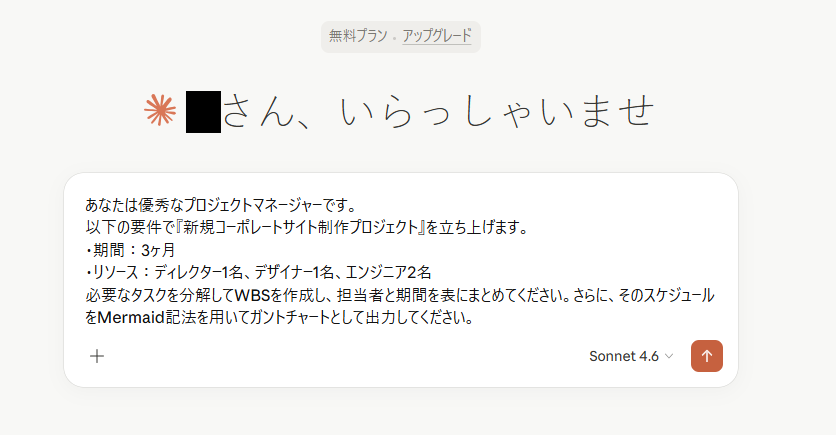Viewport: 836px width, 435px height.
Task: Open the plus attachment menu icon
Action: pos(97,356)
